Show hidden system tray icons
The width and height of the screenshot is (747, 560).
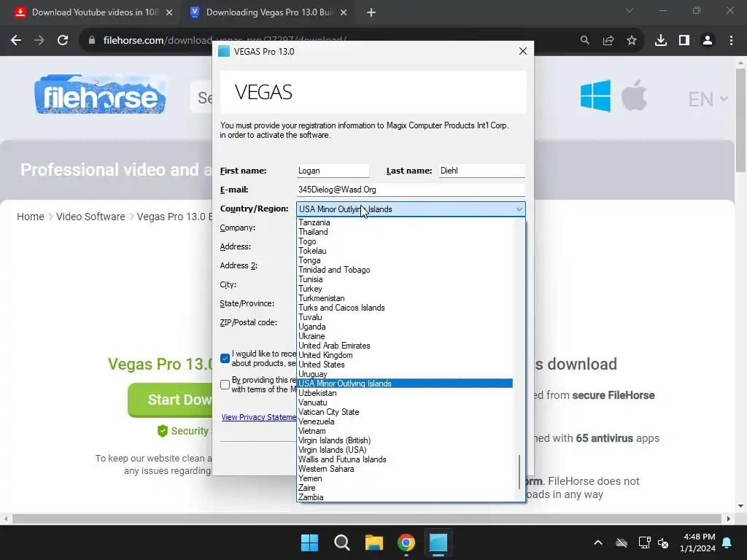pyautogui.click(x=598, y=542)
